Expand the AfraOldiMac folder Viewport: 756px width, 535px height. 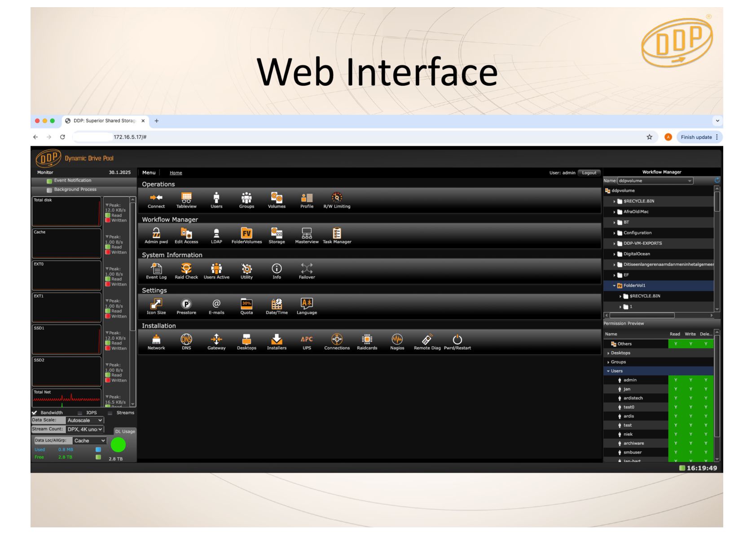[614, 212]
